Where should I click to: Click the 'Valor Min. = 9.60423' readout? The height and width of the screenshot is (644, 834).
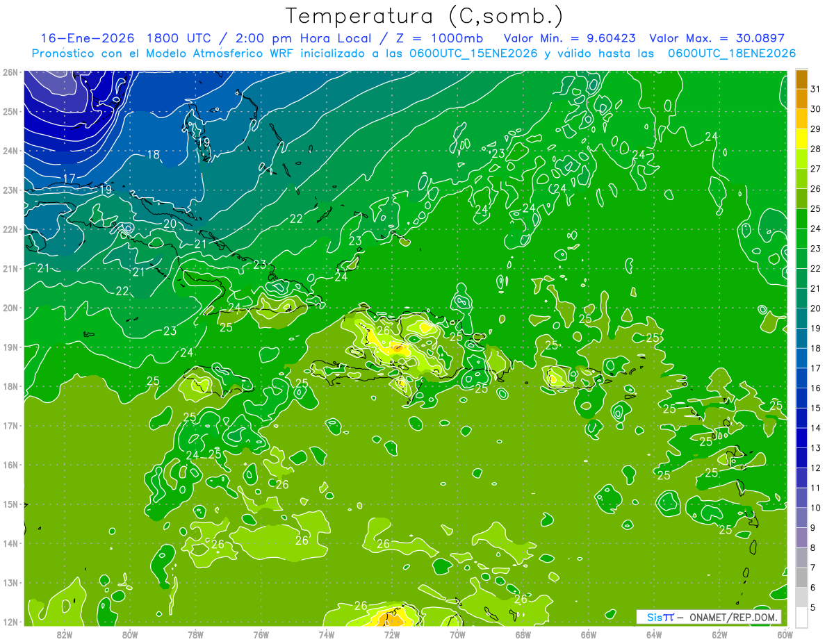(x=569, y=38)
